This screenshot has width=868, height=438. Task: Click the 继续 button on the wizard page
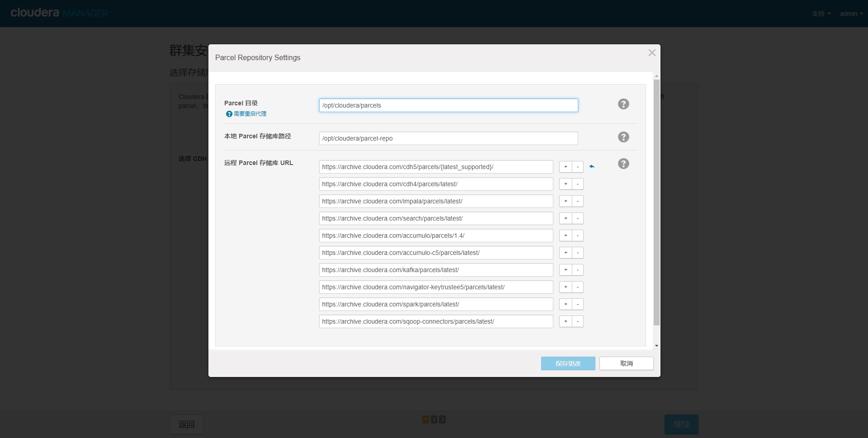coord(681,424)
